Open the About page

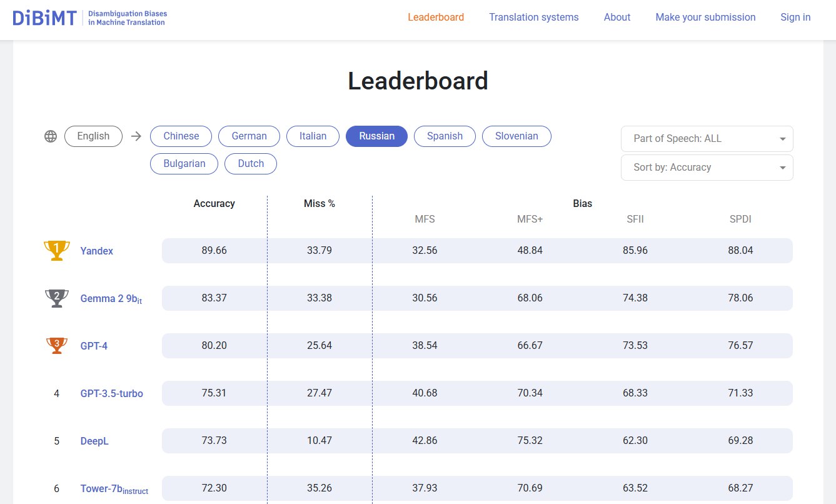pos(617,18)
